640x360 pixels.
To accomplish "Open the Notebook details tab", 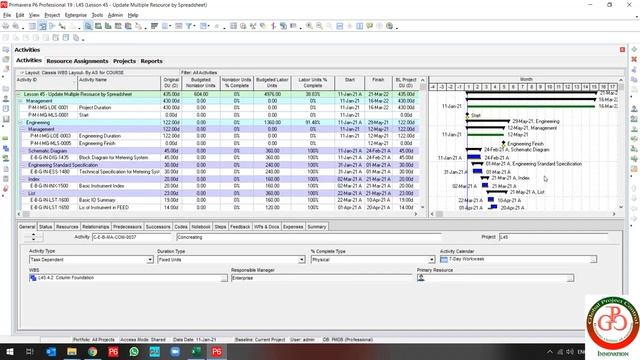I will [x=201, y=227].
